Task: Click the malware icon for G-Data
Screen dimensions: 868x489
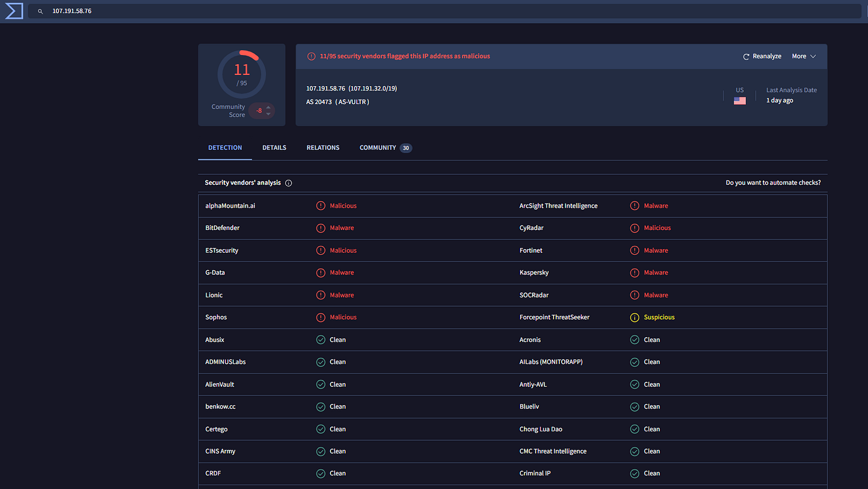Action: click(x=321, y=273)
